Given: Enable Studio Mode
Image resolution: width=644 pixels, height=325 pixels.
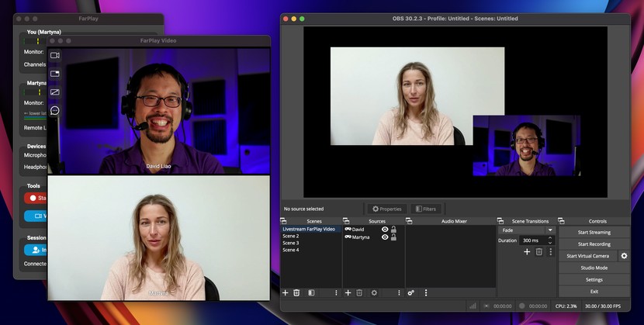Looking at the screenshot, I should click(x=594, y=268).
